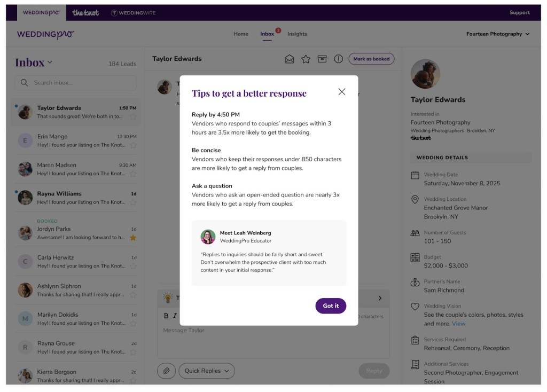Open the Insights tab
The width and height of the screenshot is (547, 392).
coord(297,34)
